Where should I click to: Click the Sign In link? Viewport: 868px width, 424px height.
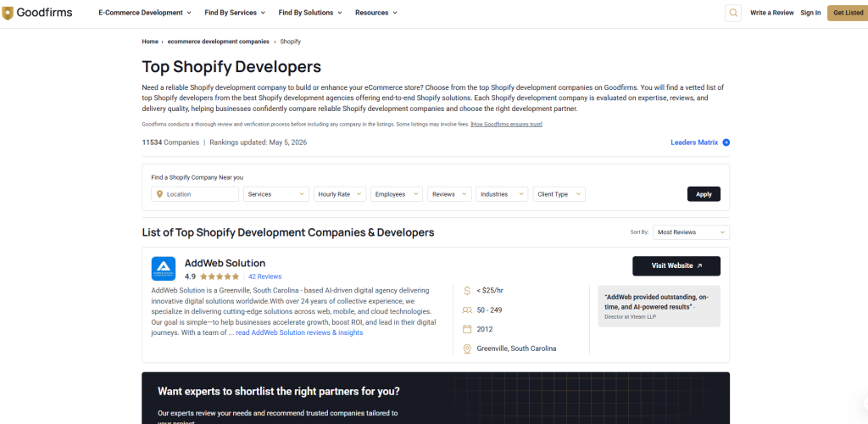point(810,13)
